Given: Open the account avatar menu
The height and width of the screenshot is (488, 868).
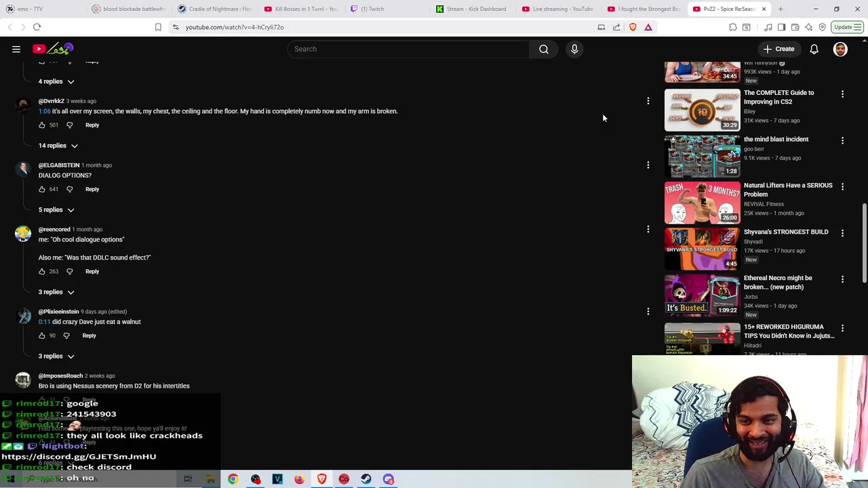Looking at the screenshot, I should click(x=840, y=49).
